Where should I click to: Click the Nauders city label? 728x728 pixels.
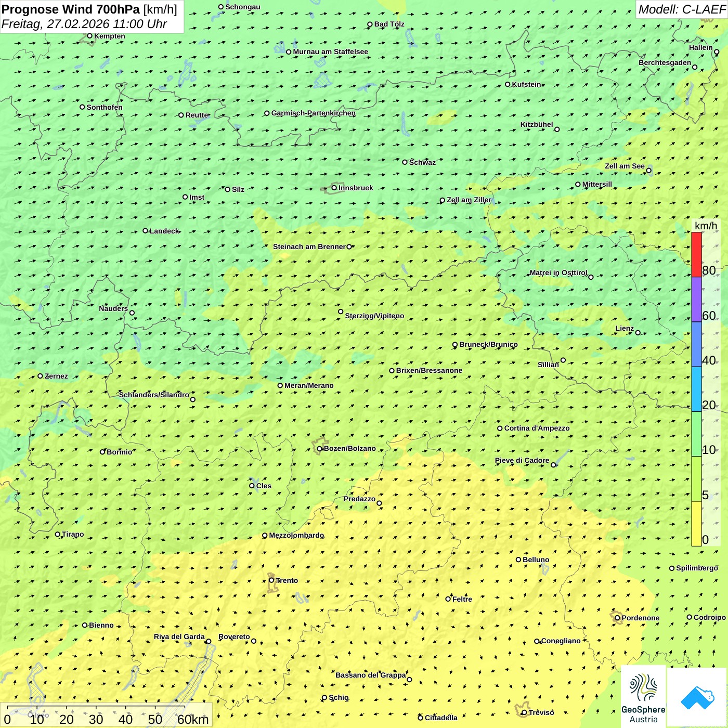coord(113,308)
